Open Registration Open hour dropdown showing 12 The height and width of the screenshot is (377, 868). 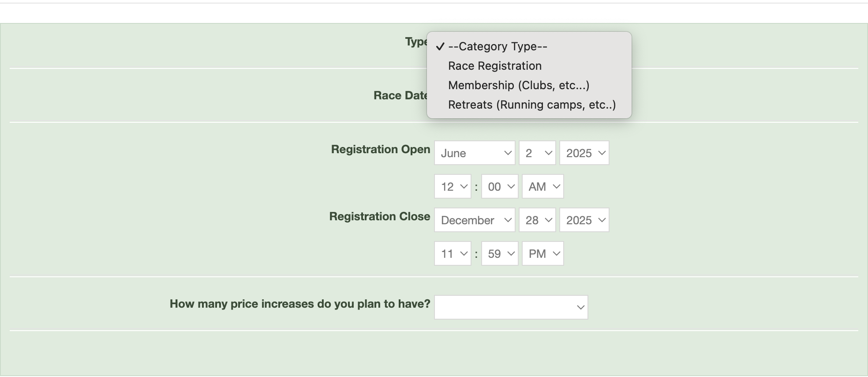tap(453, 186)
